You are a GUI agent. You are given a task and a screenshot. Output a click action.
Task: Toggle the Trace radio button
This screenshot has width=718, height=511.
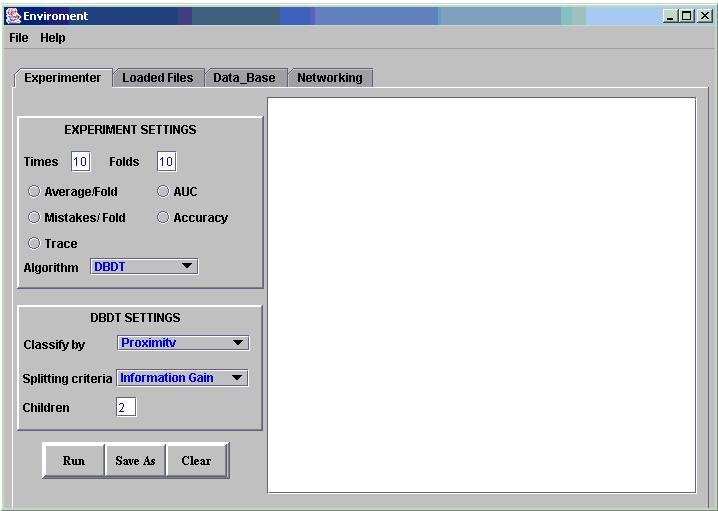(34, 244)
